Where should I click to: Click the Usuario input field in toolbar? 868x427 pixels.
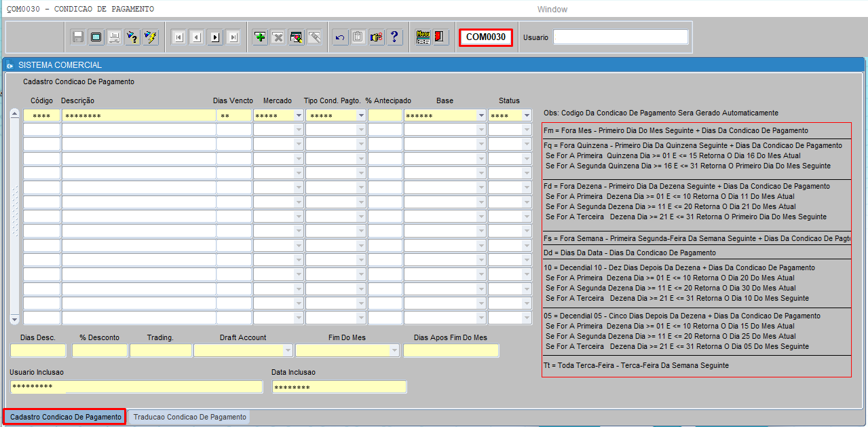(620, 37)
